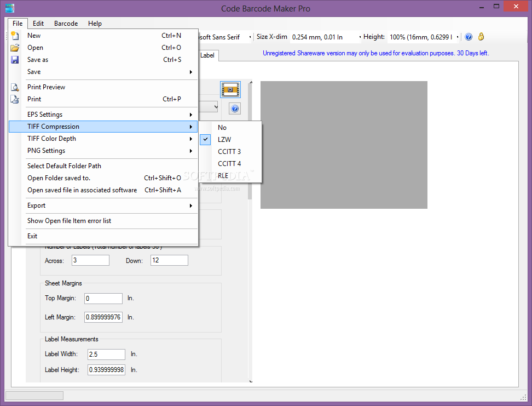Screen dimensions: 532x406
Task: Click the status bar progress bar
Action: (x=34, y=396)
